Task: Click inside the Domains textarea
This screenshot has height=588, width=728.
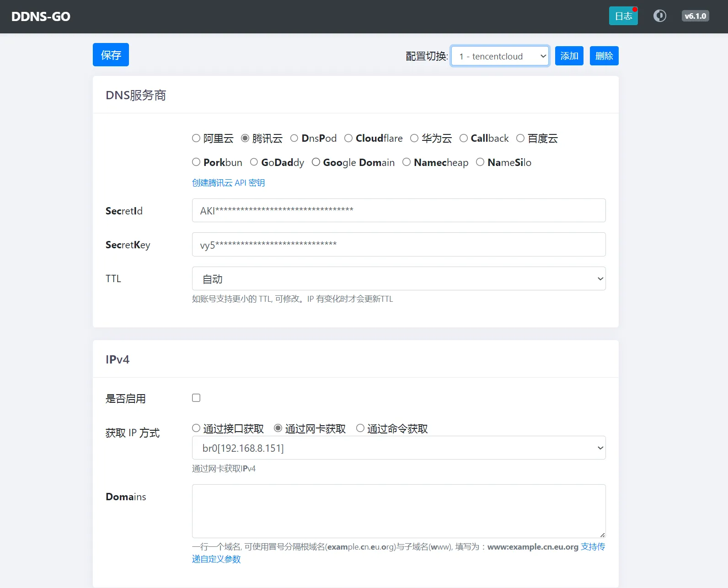Action: click(x=399, y=511)
